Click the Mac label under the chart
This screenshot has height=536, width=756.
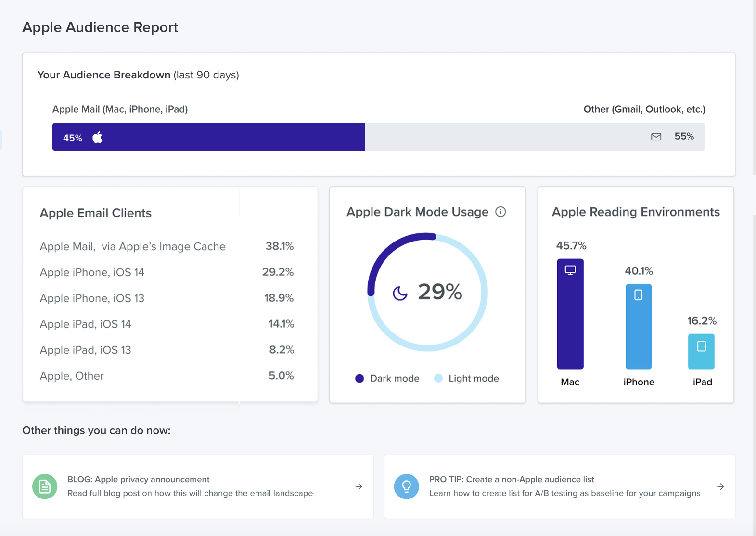coord(570,382)
